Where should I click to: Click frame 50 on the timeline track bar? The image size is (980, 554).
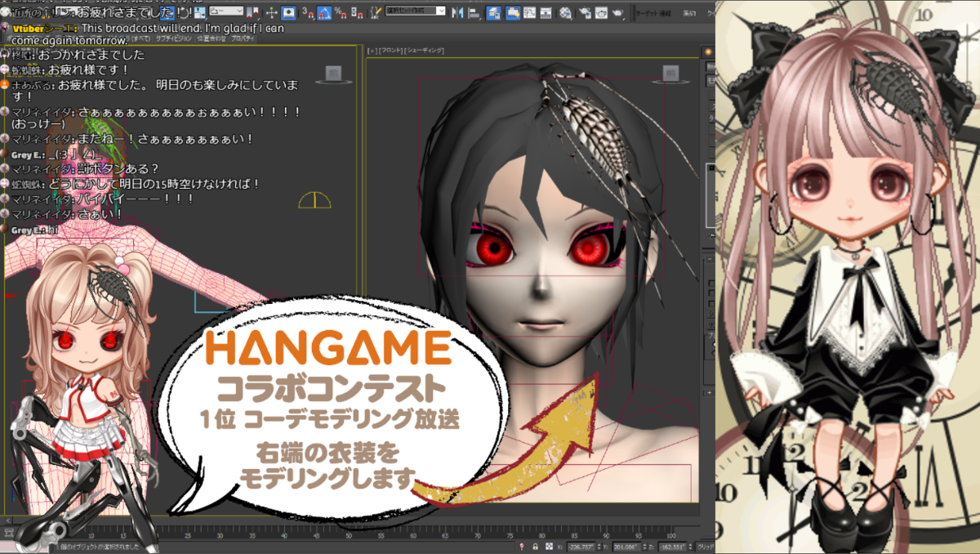350,536
